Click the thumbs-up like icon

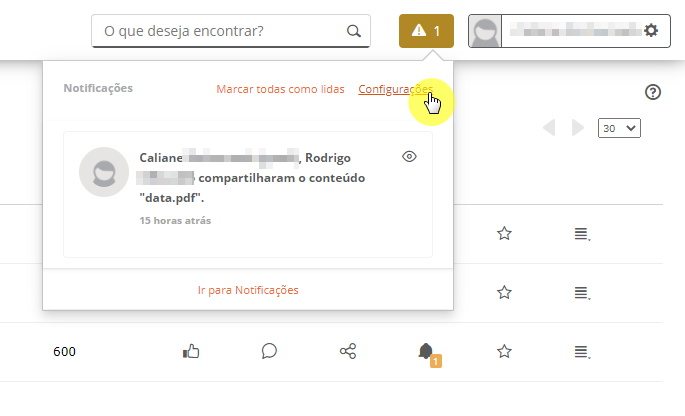[191, 351]
